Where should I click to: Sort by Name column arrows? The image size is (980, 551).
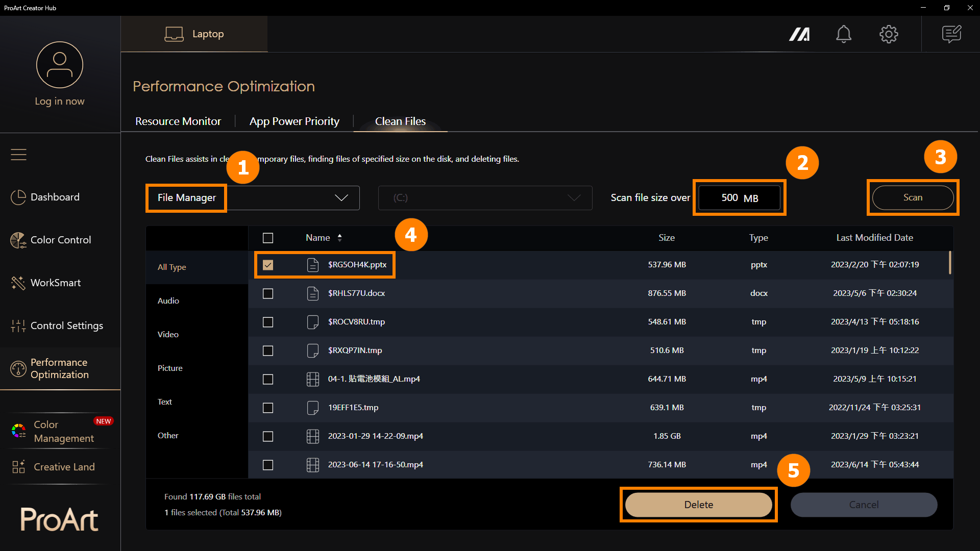pyautogui.click(x=340, y=238)
